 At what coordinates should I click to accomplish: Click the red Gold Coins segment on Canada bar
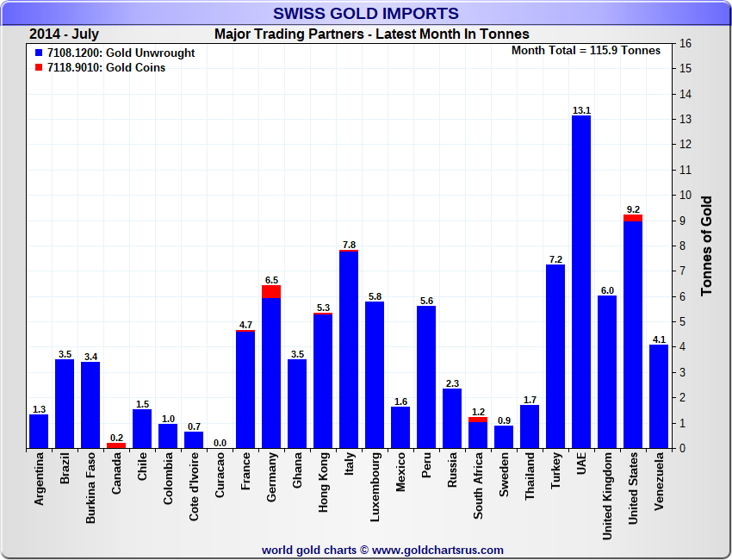(x=116, y=445)
